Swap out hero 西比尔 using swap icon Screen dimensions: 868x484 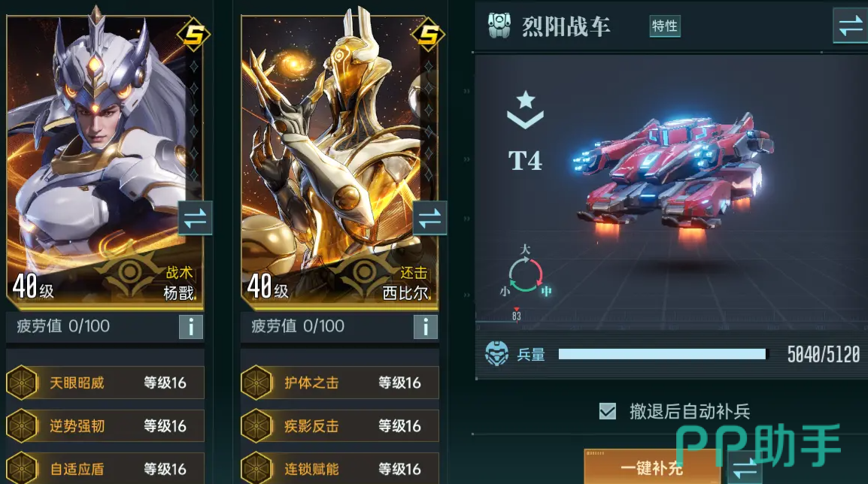(x=429, y=218)
